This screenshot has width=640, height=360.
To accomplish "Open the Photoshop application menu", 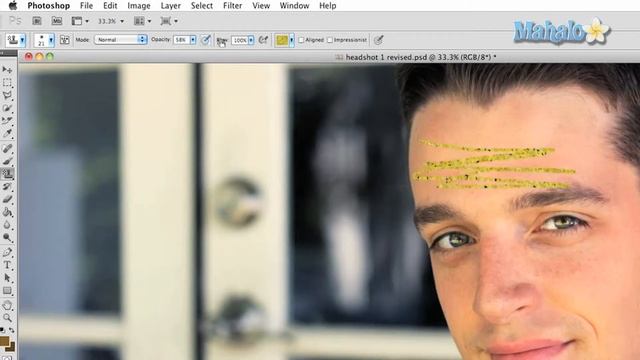I will pyautogui.click(x=49, y=6).
